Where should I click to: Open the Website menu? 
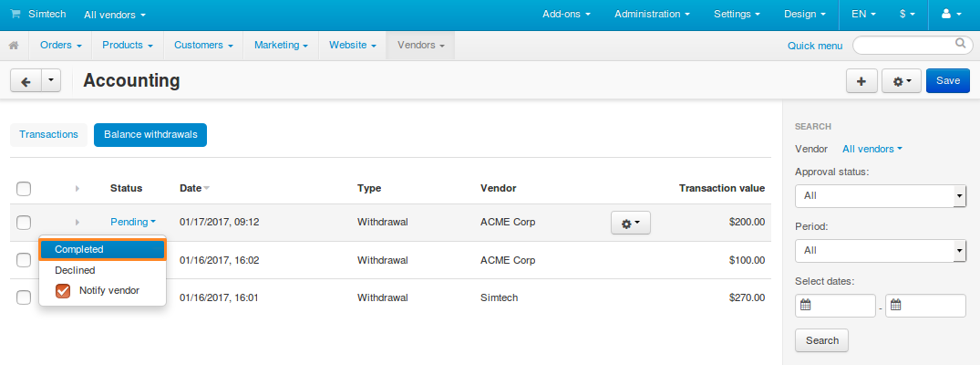(x=353, y=46)
